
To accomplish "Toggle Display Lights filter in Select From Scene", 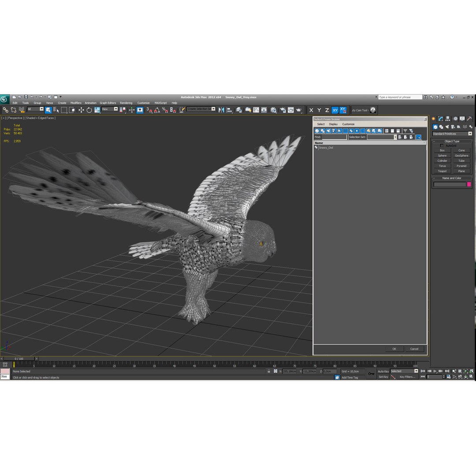I will click(328, 131).
